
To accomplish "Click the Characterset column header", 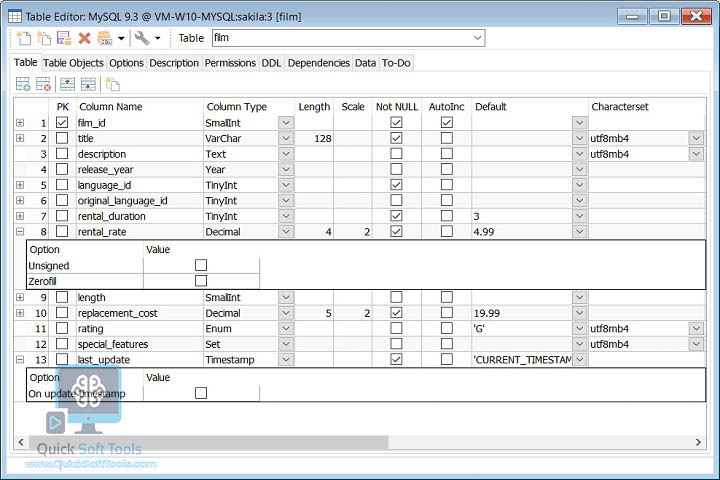I will click(x=647, y=107).
